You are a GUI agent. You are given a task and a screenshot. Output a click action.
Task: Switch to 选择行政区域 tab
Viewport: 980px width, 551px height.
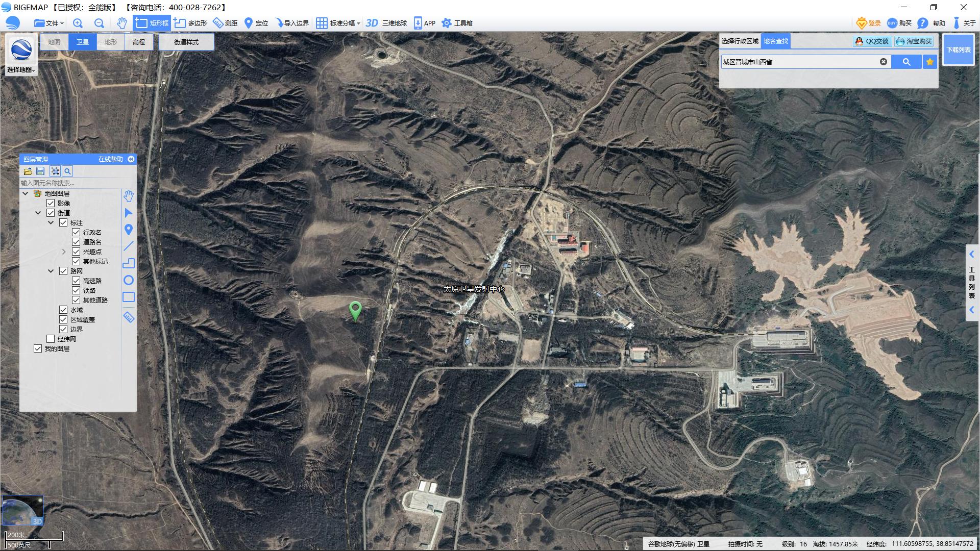(740, 41)
